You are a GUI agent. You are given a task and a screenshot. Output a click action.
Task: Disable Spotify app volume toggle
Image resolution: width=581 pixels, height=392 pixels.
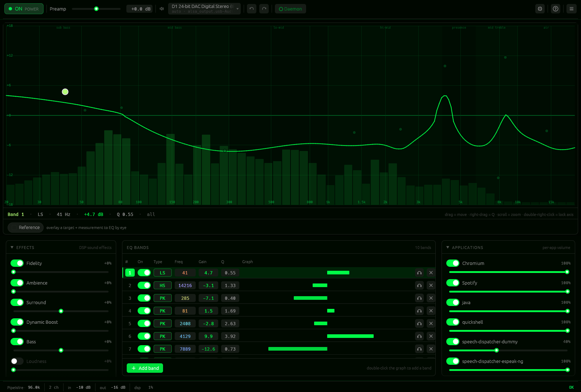click(453, 283)
